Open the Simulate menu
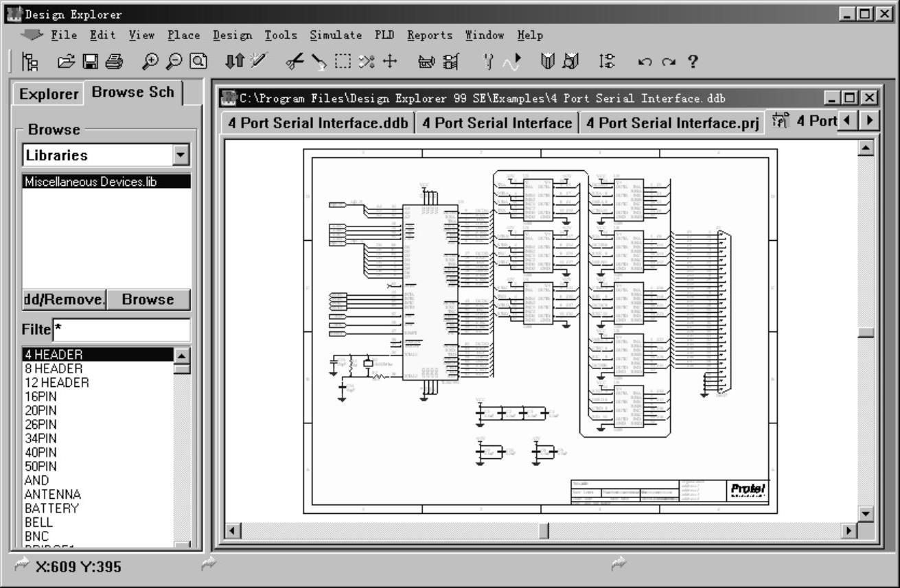900x588 pixels. point(336,35)
